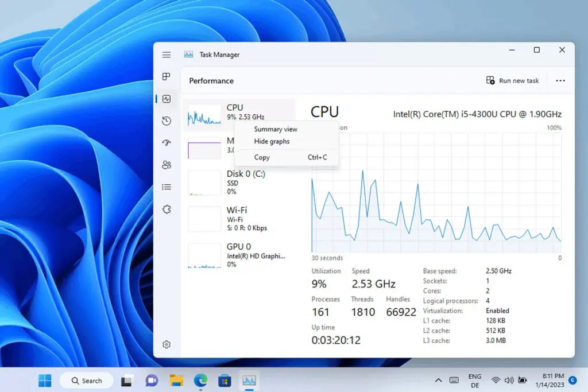Click the Threads count 1810
The image size is (588, 392).
click(363, 312)
